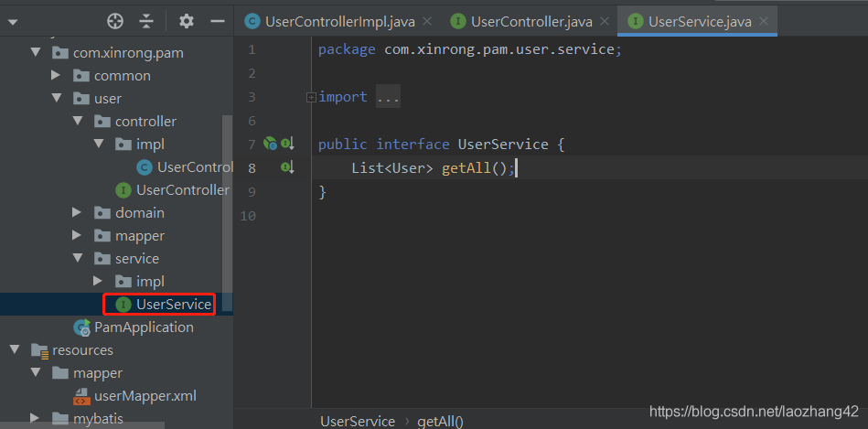Screen dimensions: 868x429
Task: Click the locate current file crosshair icon
Action: coord(115,21)
